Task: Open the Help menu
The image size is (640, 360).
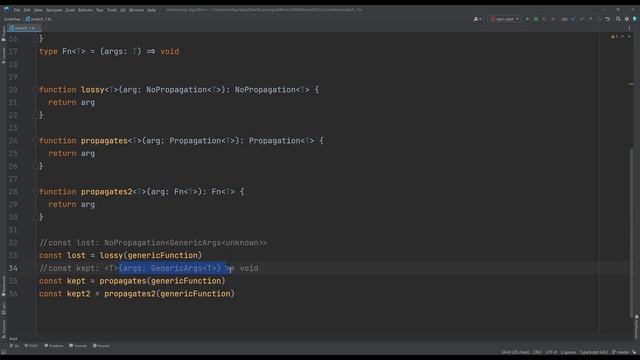Action: [151, 10]
